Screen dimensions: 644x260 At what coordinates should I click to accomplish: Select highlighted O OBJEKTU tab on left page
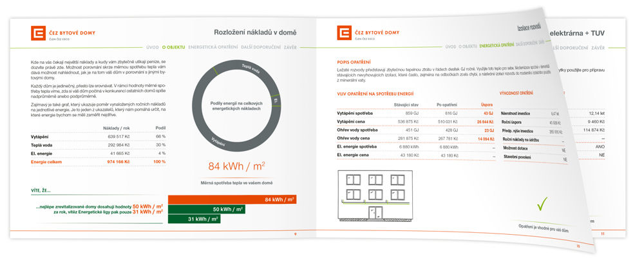(174, 47)
